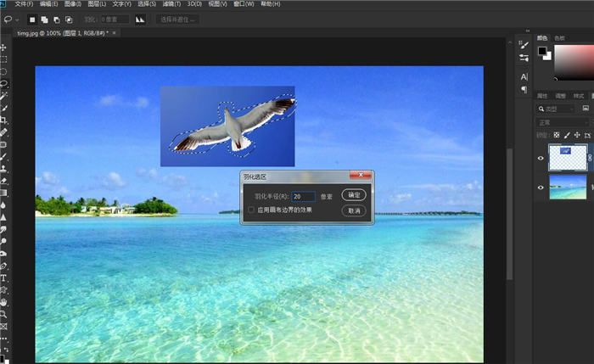
Task: Expand the Lasso tool preset picker arrow
Action: click(19, 19)
